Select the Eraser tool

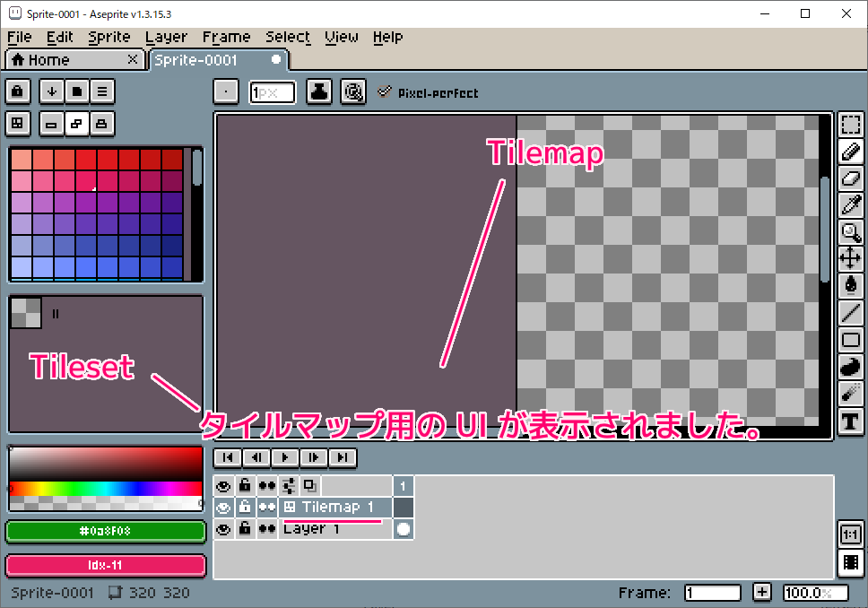[x=850, y=178]
